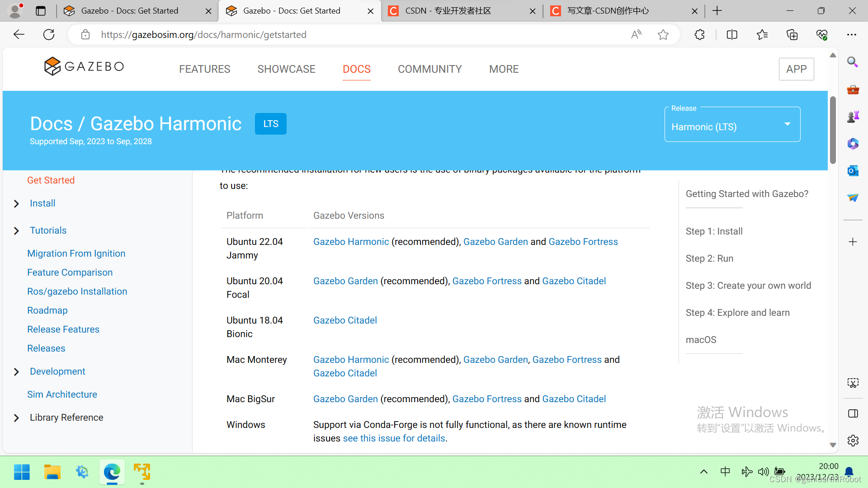Open 'see this issue for details' link

(x=394, y=438)
